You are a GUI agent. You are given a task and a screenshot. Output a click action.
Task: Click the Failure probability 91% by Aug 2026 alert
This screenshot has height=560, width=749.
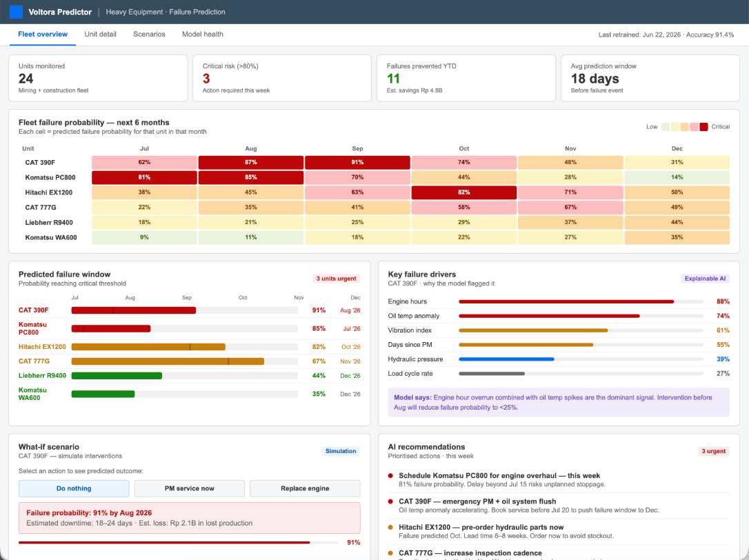click(189, 518)
